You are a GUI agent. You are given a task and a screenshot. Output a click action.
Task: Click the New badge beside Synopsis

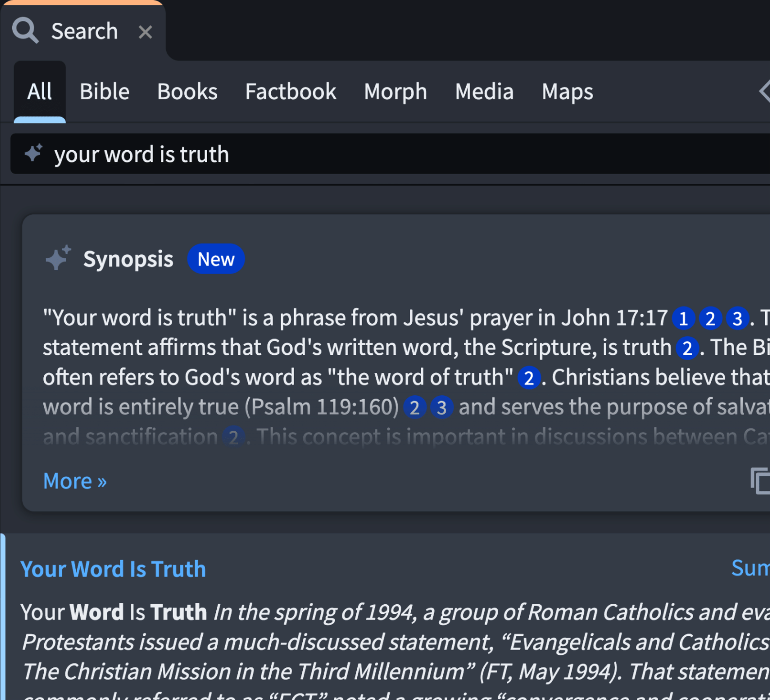click(216, 259)
